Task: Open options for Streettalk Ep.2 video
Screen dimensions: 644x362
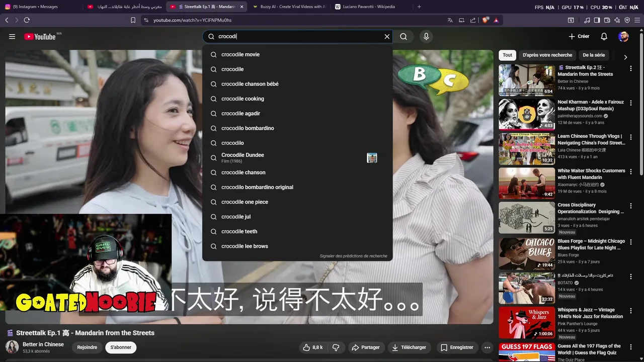Action: [x=631, y=68]
